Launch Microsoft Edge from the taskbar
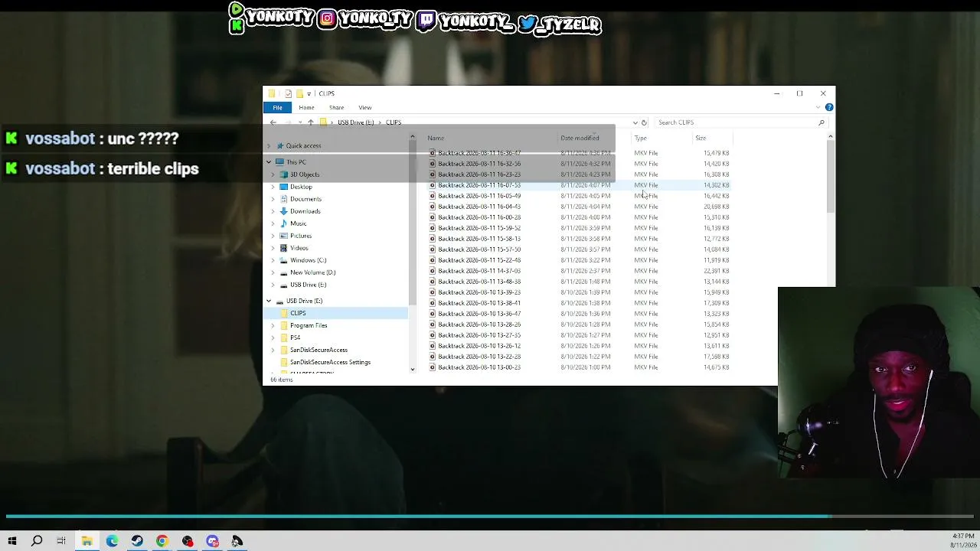The width and height of the screenshot is (980, 551). pos(112,541)
